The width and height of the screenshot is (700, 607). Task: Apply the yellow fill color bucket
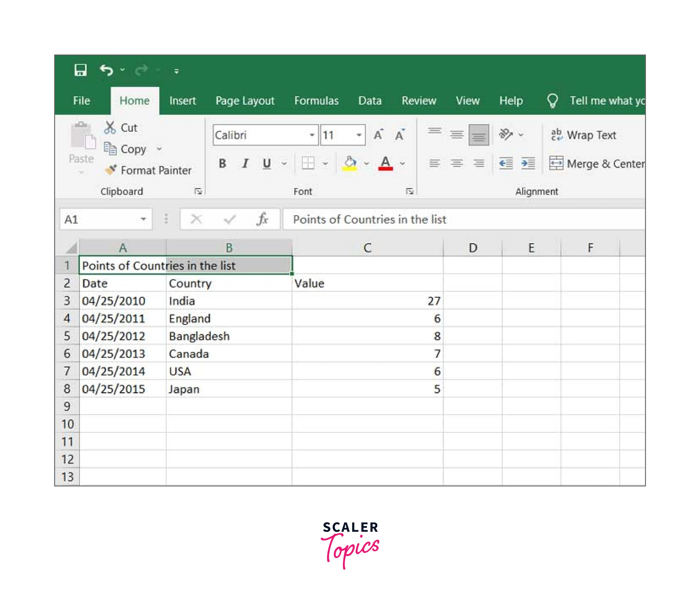[350, 164]
